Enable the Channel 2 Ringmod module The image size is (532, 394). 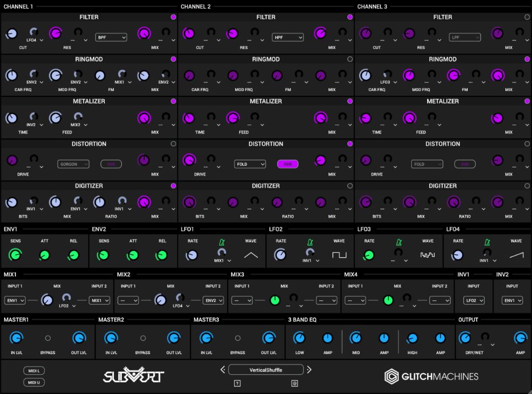pos(350,59)
